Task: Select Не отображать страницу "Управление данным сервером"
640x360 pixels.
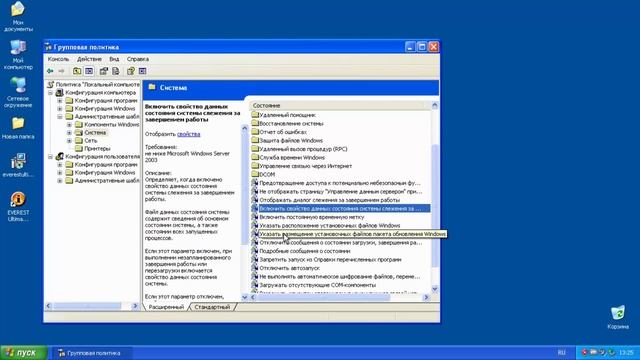Action: [337, 191]
